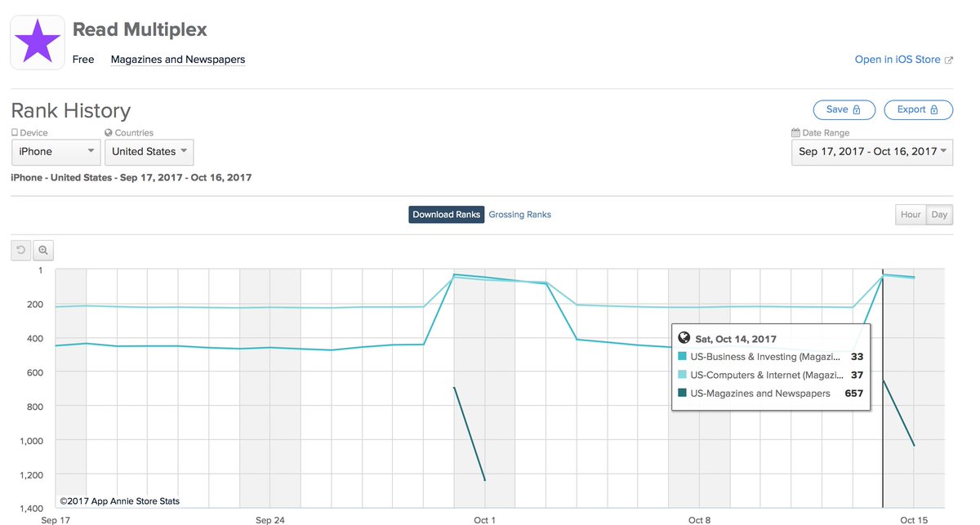Open the Countries dropdown showing United States
Screen dimensions: 980x525
coord(149,152)
